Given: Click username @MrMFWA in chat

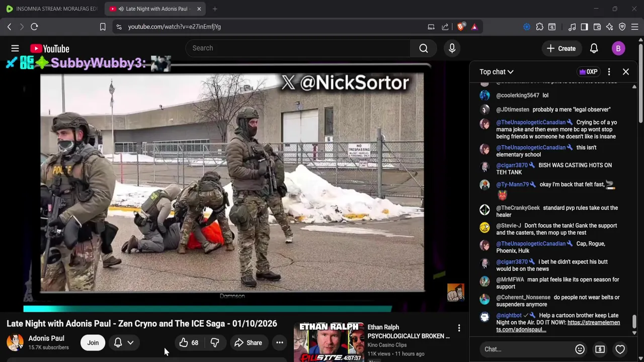Looking at the screenshot, I should [510, 280].
